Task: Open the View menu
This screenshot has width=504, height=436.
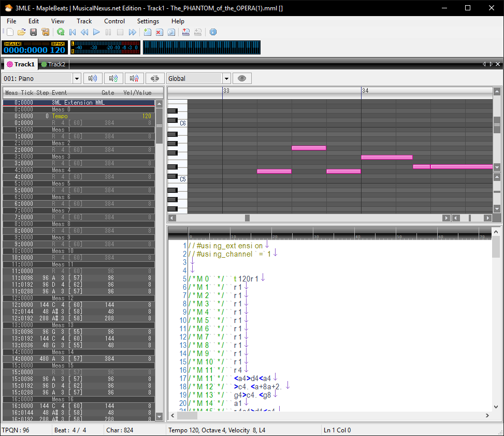Action: point(57,21)
